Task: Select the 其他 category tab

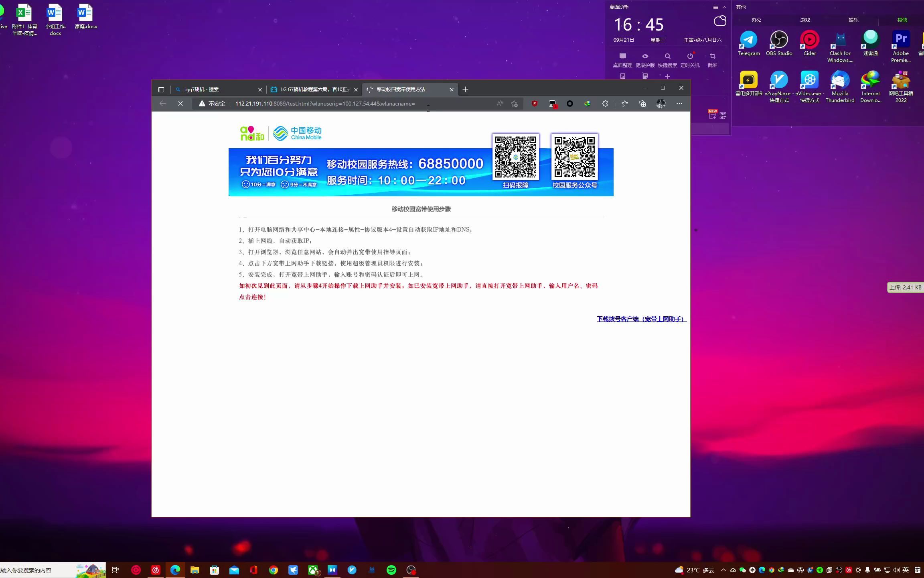Action: 902,20
